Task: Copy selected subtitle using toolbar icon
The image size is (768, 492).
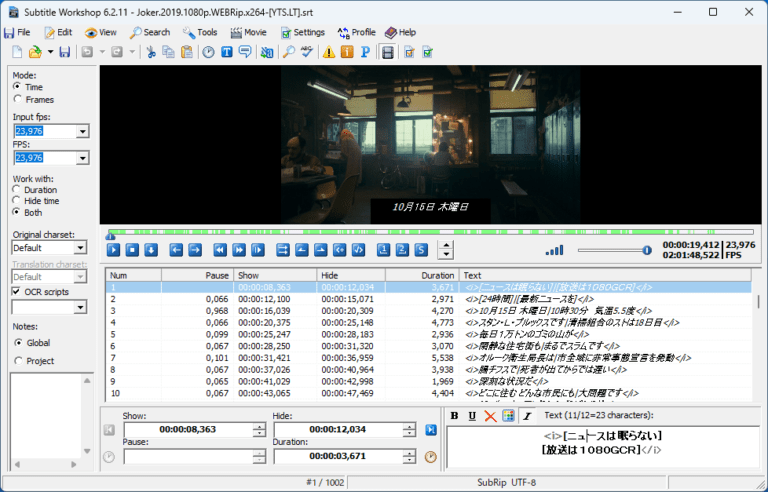Action: (x=168, y=52)
